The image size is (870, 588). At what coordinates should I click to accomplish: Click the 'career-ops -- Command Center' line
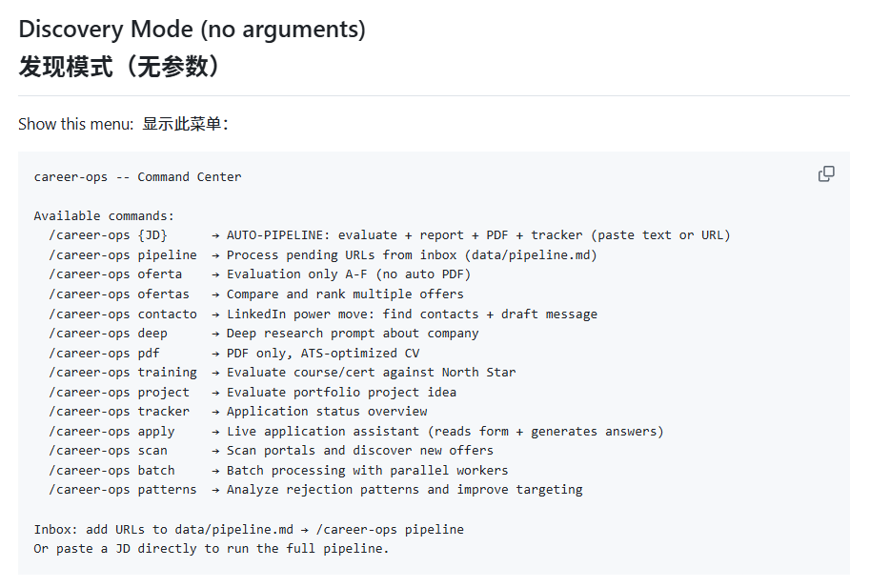pyautogui.click(x=137, y=177)
